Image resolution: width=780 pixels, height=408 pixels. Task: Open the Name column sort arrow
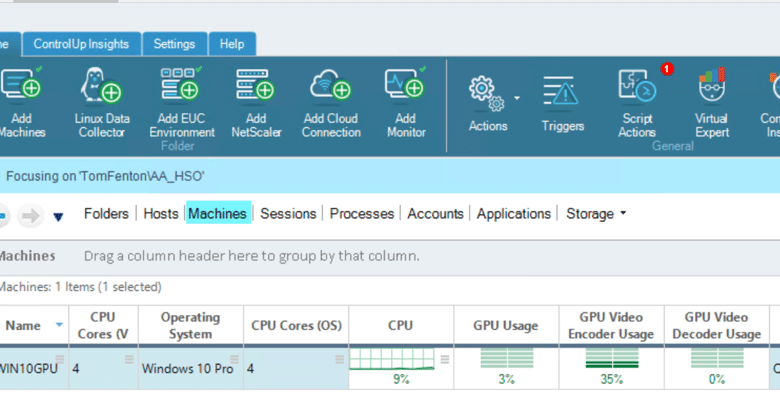(59, 325)
